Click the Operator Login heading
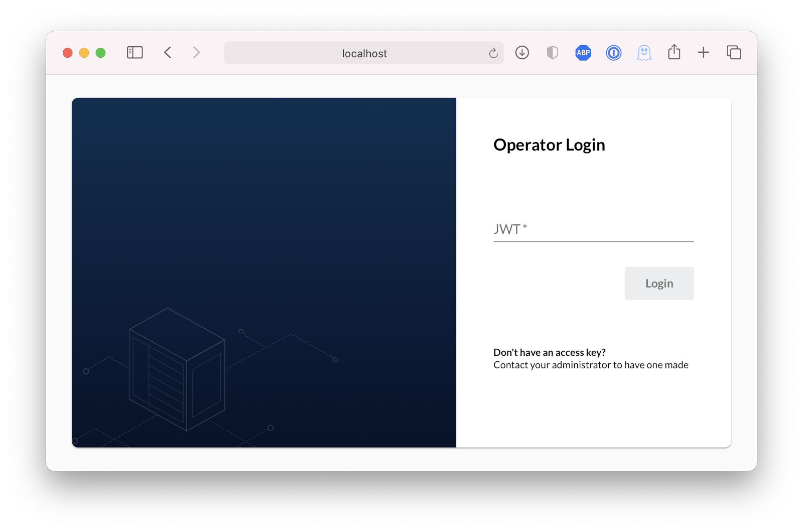Viewport: 803px width, 532px height. [549, 145]
